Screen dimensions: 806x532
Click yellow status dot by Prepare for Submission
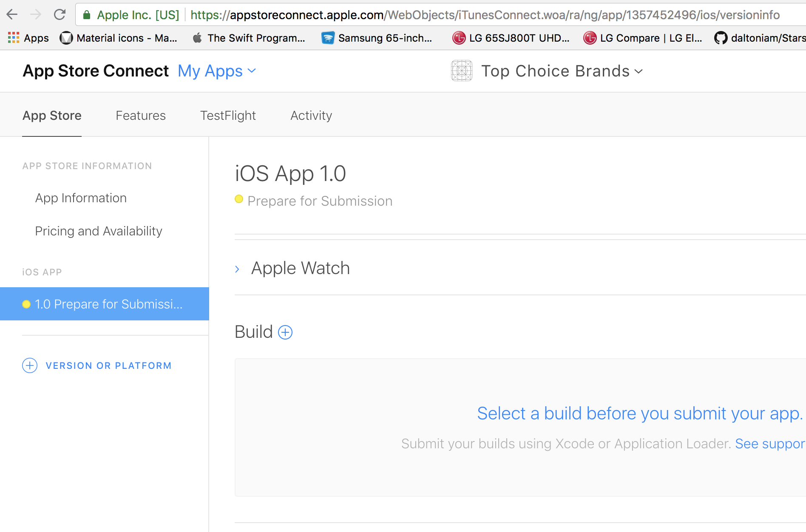click(239, 199)
